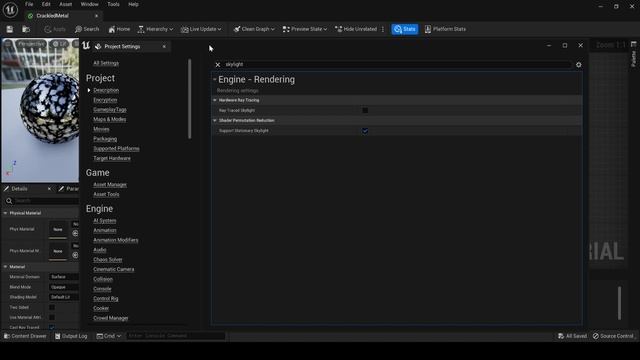Viewport: 640px width, 360px height.
Task: Collapse the Shader Permutation Reduction category
Action: coord(215,120)
